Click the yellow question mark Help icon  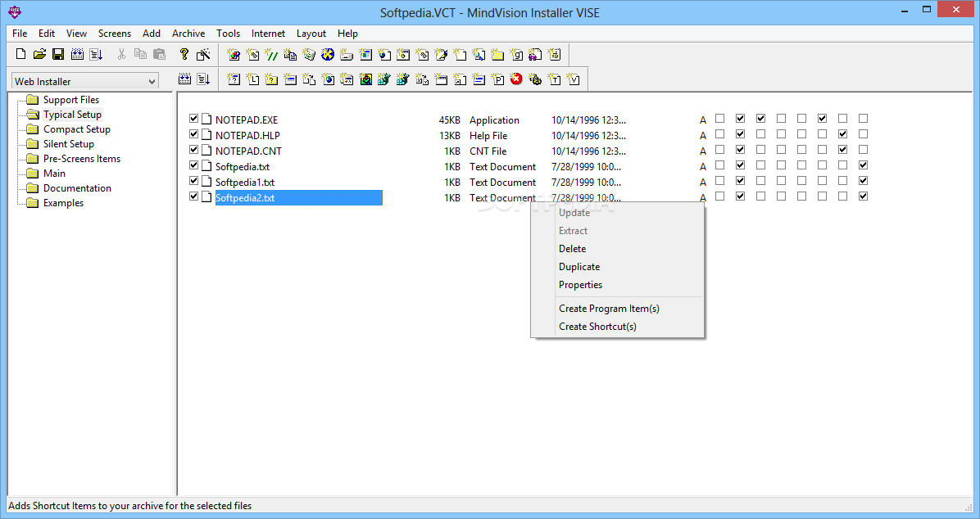(184, 54)
